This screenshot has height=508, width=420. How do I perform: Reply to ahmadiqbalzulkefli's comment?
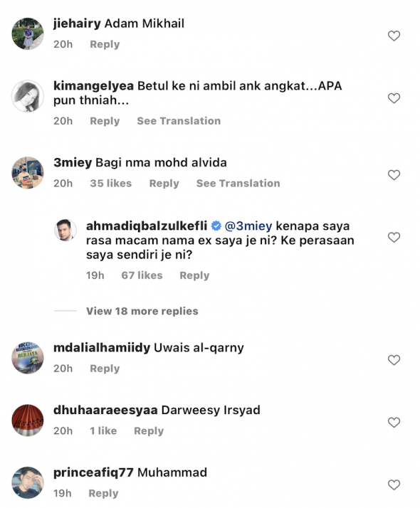(x=194, y=276)
